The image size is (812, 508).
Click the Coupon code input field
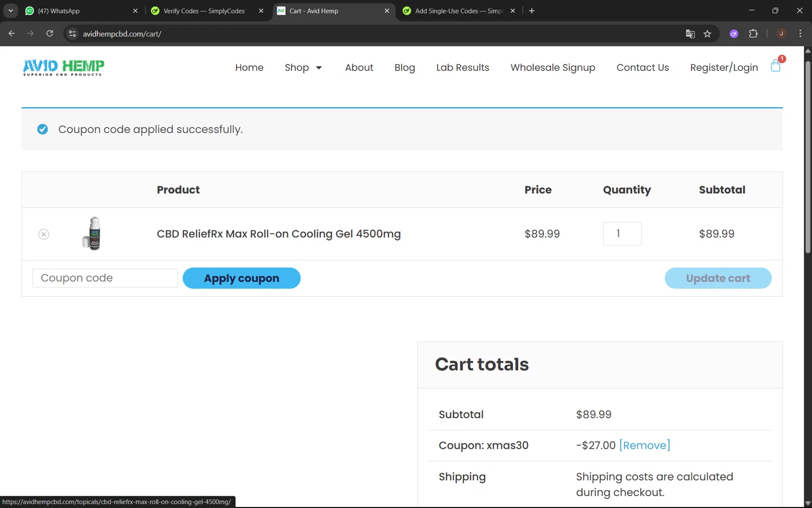(105, 278)
